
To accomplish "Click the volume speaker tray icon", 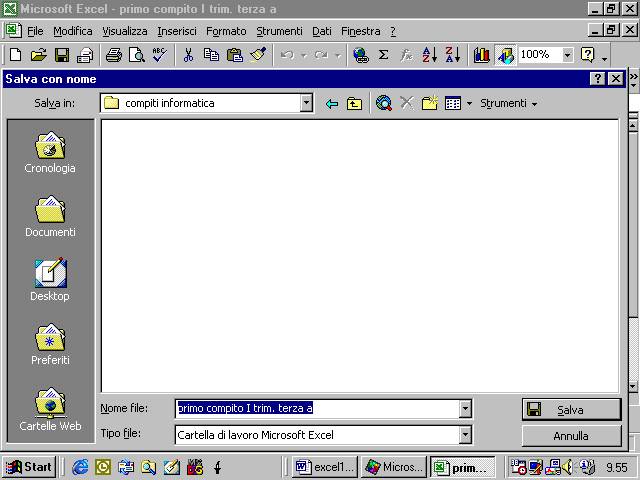I will click(567, 467).
